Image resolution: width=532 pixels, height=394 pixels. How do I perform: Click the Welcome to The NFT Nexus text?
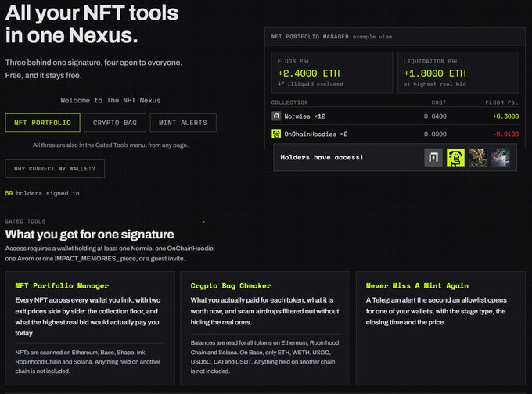110,100
